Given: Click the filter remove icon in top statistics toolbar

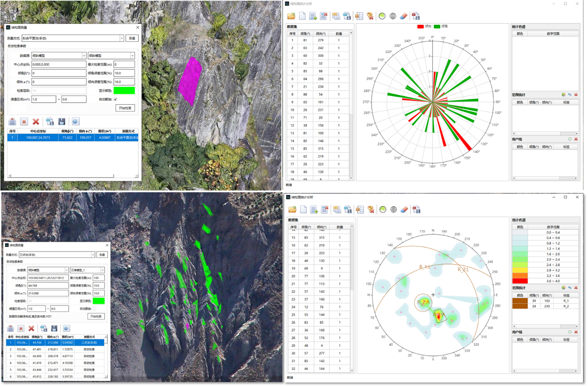Looking at the screenshot, I should 370,16.
